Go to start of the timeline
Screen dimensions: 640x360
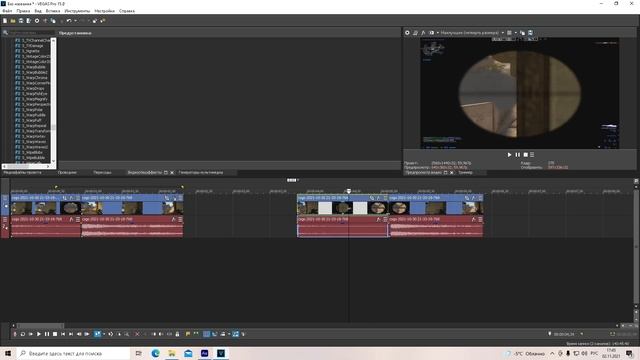pyautogui.click(x=63, y=334)
